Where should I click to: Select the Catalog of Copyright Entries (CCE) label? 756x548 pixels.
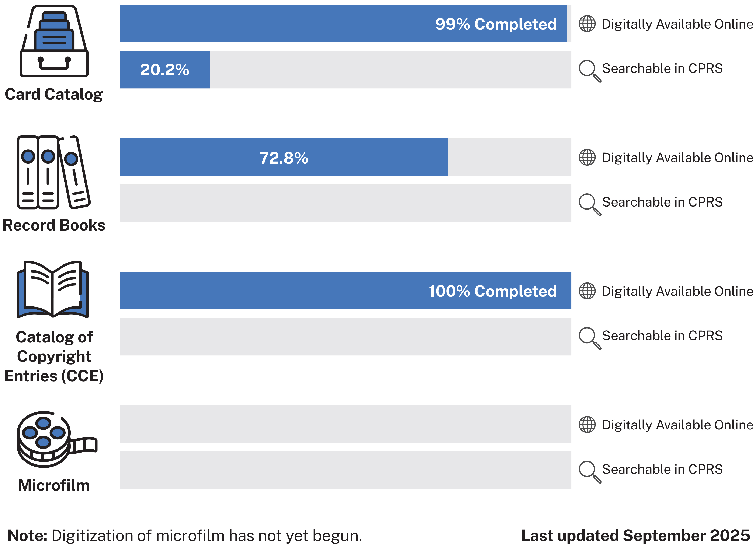click(54, 356)
